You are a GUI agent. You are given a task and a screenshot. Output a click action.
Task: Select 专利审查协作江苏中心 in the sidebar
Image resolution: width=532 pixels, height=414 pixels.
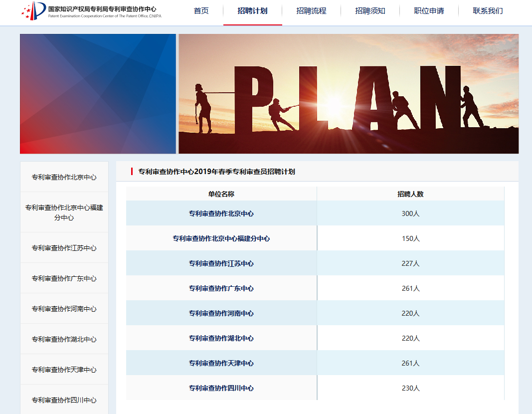64,248
